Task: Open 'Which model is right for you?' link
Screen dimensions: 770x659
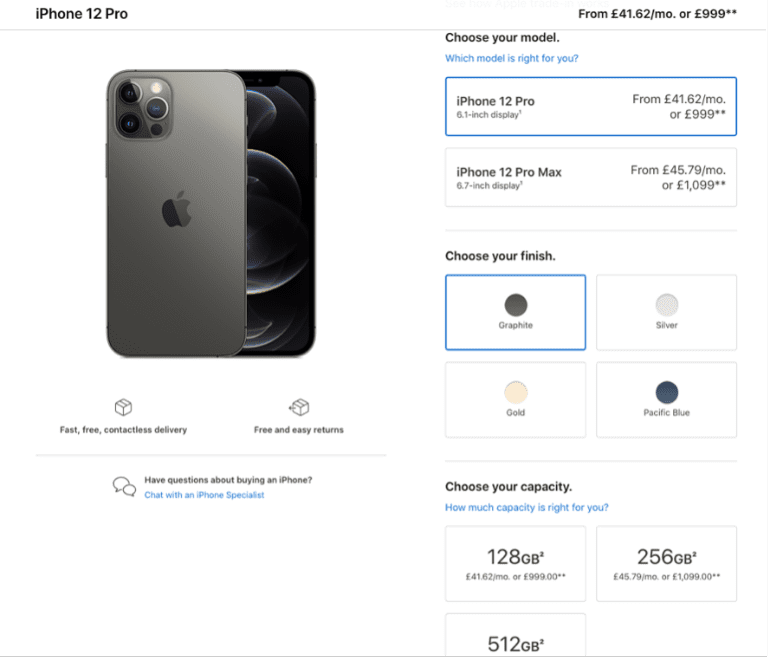Action: tap(512, 58)
